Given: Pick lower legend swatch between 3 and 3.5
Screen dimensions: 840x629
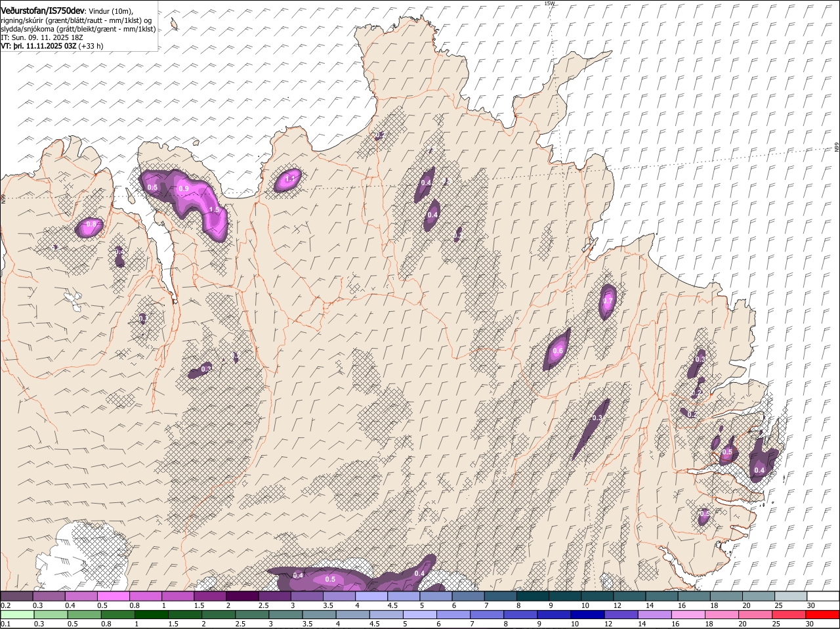Looking at the screenshot, I should point(286,615).
